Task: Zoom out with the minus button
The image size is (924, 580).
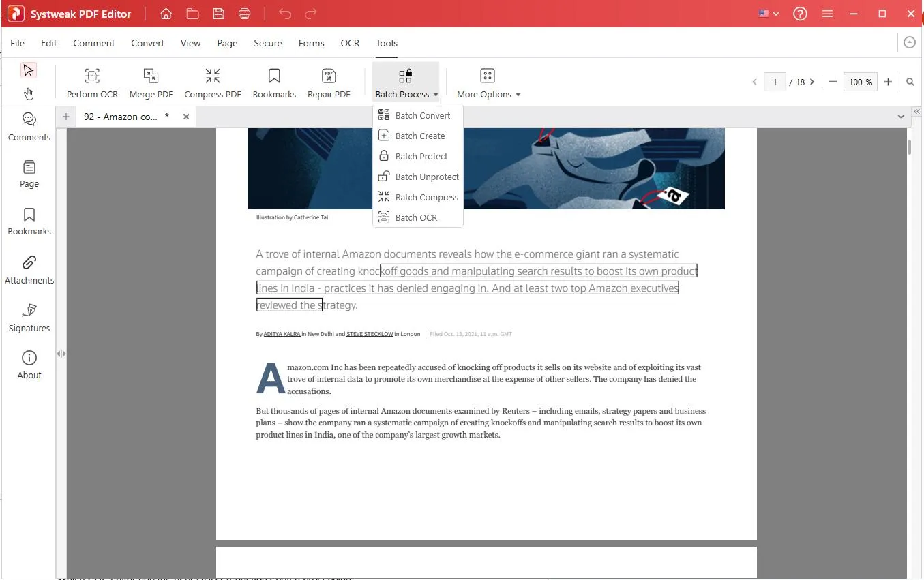Action: click(x=833, y=82)
